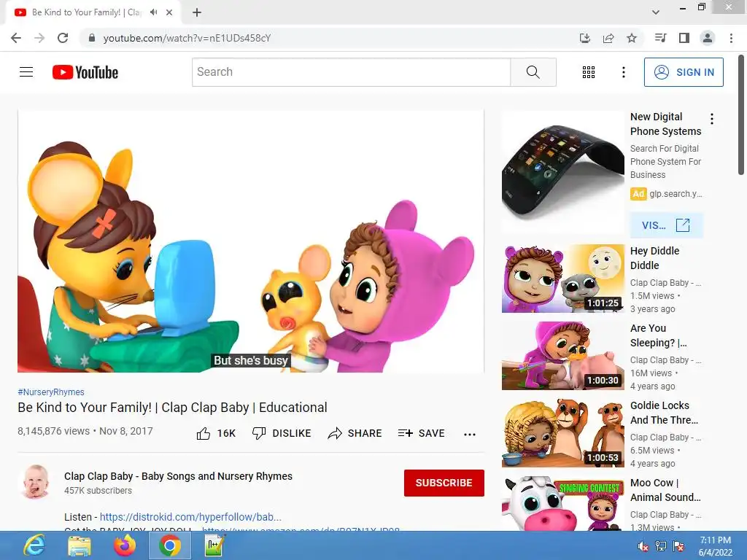
Task: Play Goldie Locks And The Three video
Action: pyautogui.click(x=562, y=433)
